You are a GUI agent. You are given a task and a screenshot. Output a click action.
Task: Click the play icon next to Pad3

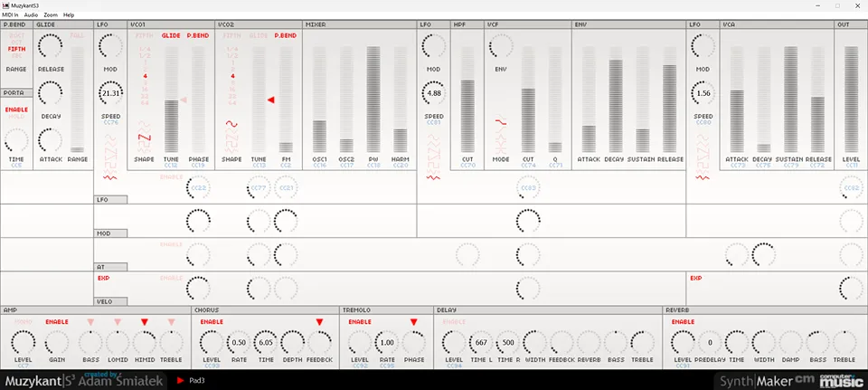(181, 381)
